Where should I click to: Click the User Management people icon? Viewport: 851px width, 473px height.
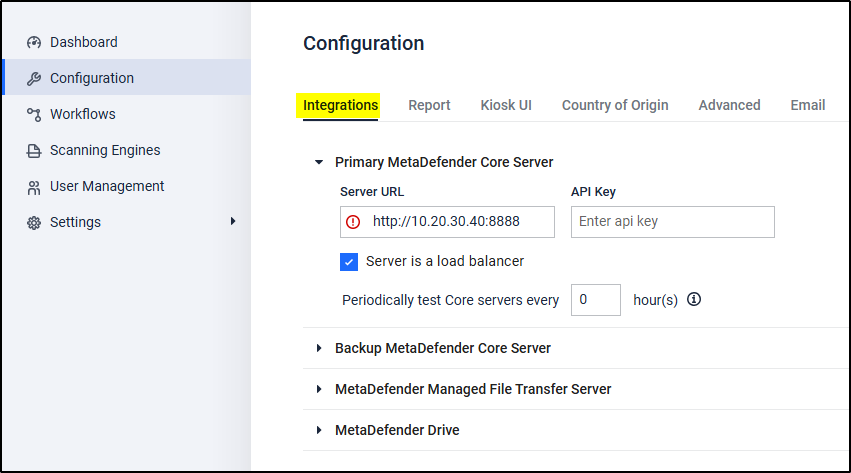[34, 188]
